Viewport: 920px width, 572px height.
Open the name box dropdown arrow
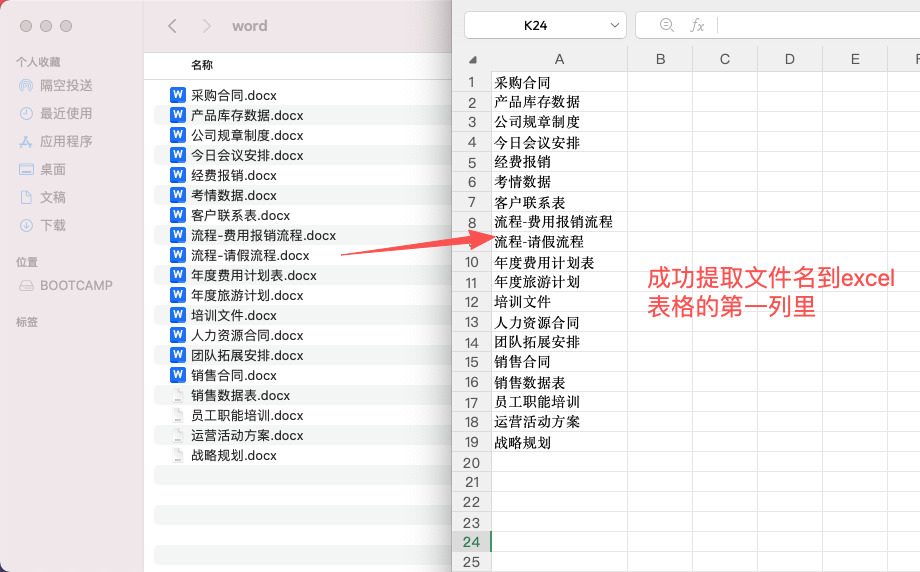(x=614, y=25)
